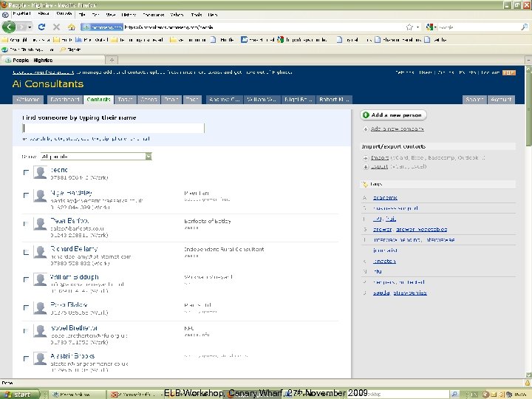Open Richard Bellamy's contact name link
532x399 pixels.
tap(74, 249)
